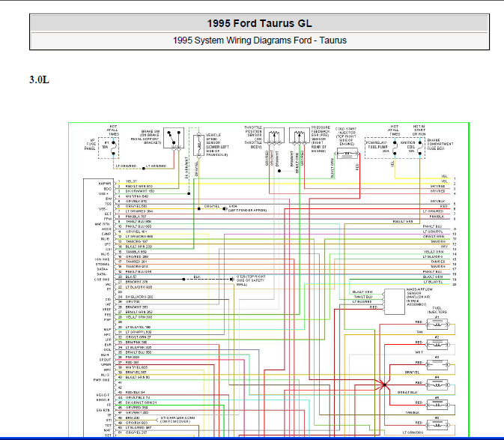This screenshot has height=440, width=504.
Task: Click fuel injector #2 symbol
Action: 437,345
